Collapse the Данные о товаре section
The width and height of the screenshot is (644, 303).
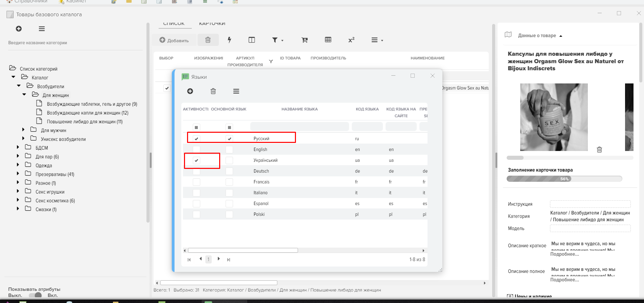[x=560, y=36]
